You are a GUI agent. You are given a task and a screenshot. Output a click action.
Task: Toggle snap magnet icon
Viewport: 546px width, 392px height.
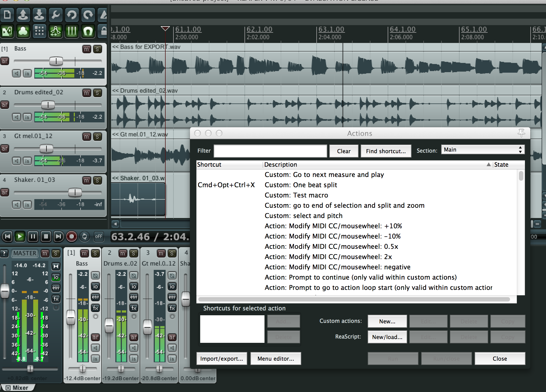point(88,31)
